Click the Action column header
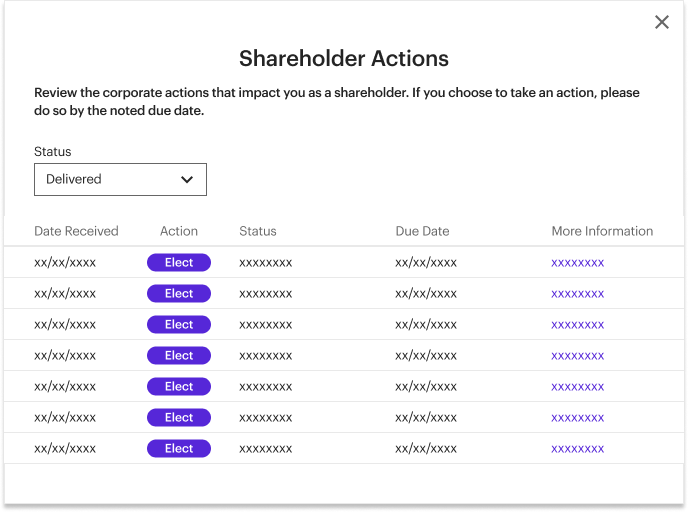 (179, 231)
